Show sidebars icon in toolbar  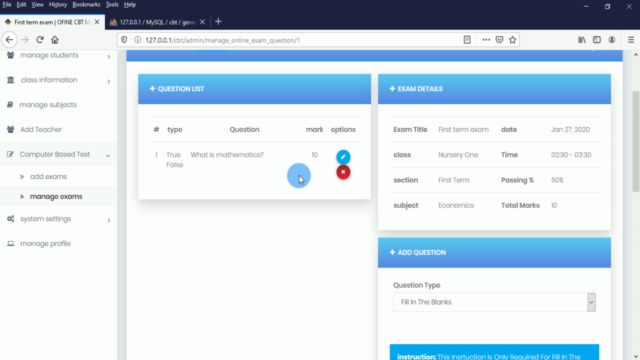tap(597, 40)
